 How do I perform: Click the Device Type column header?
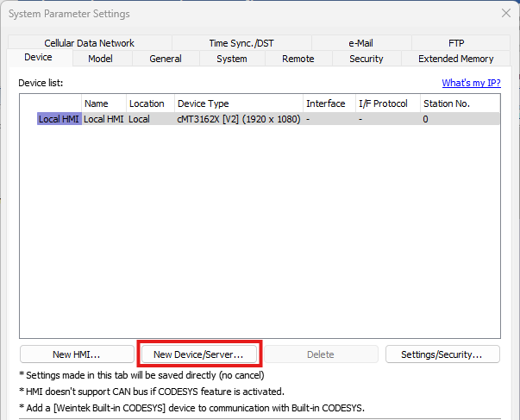point(239,103)
